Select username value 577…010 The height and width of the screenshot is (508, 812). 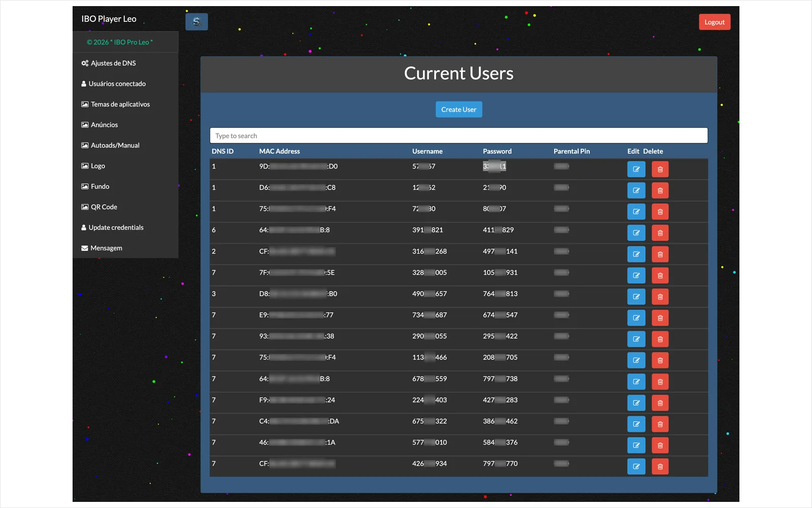point(430,442)
